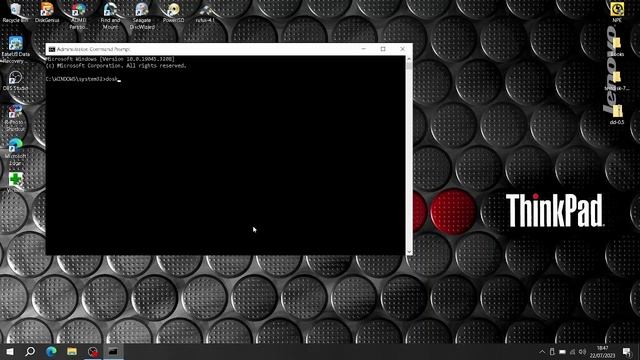The image size is (640, 360).
Task: Launch the DiskGenius desktop shortcut
Action: 47,12
